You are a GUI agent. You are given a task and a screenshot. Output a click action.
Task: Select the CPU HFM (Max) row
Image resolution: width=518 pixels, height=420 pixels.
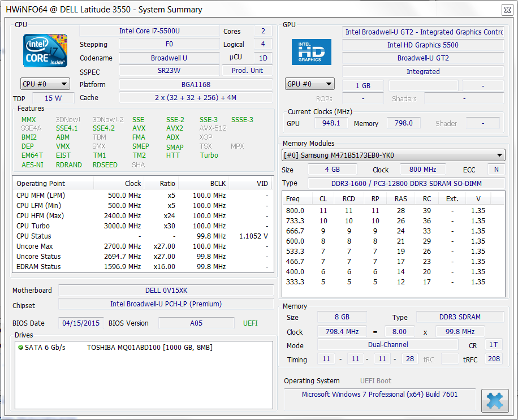(x=143, y=216)
